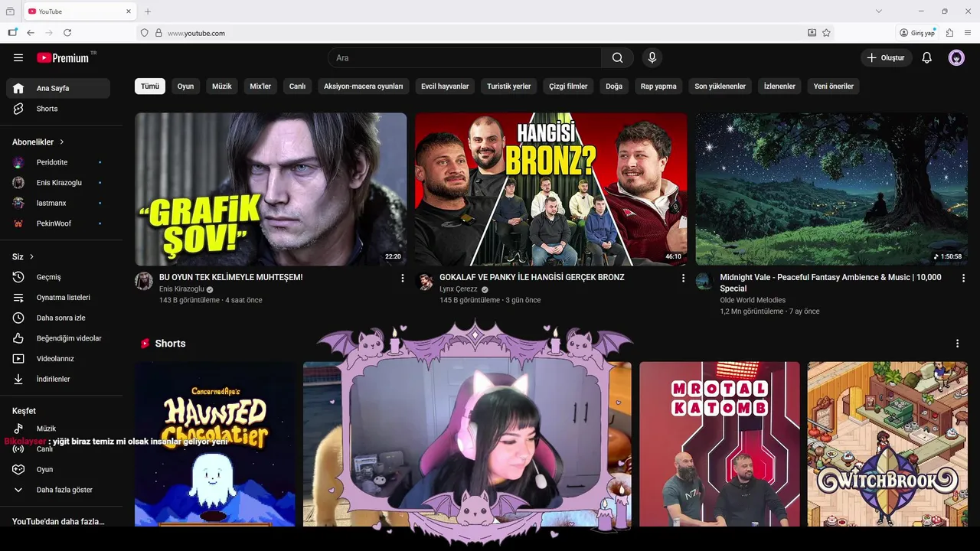Open Beğendiğim videolar list
Screen dimensions: 980x551
tap(58, 338)
